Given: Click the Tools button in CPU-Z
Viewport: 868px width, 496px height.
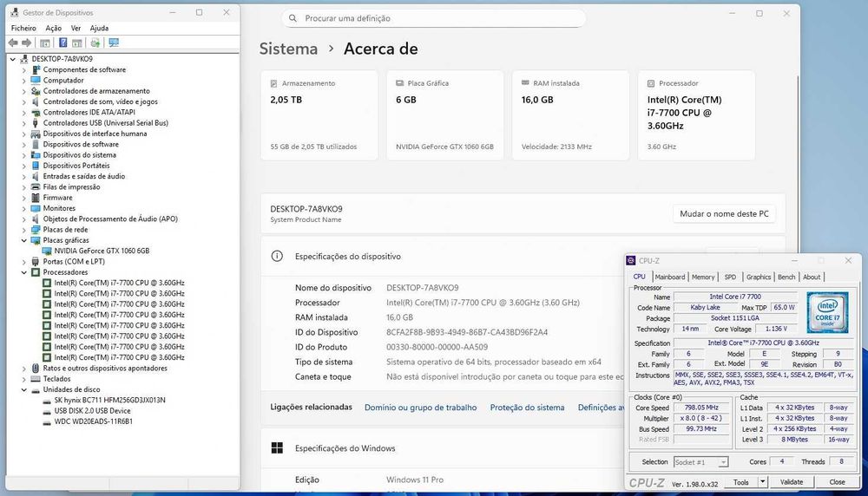Looking at the screenshot, I should click(740, 482).
